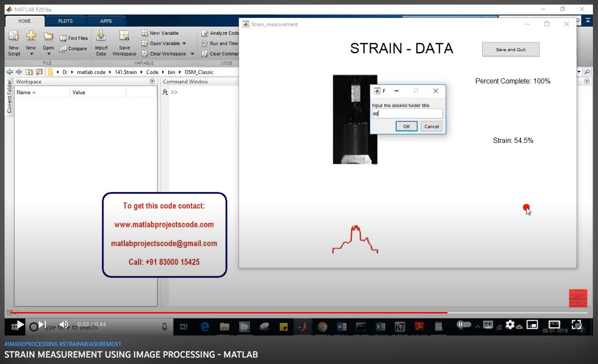Image resolution: width=598 pixels, height=364 pixels.
Task: Launch Find Files from the toolstrip
Action: tap(74, 38)
